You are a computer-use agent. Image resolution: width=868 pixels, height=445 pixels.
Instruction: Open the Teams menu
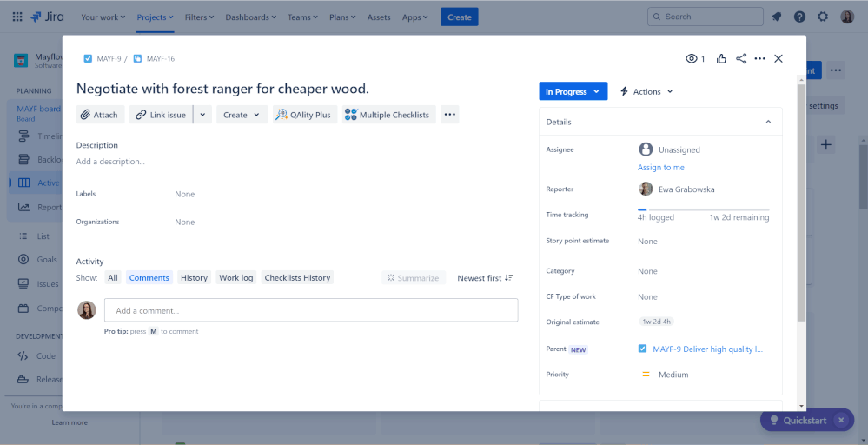click(303, 17)
